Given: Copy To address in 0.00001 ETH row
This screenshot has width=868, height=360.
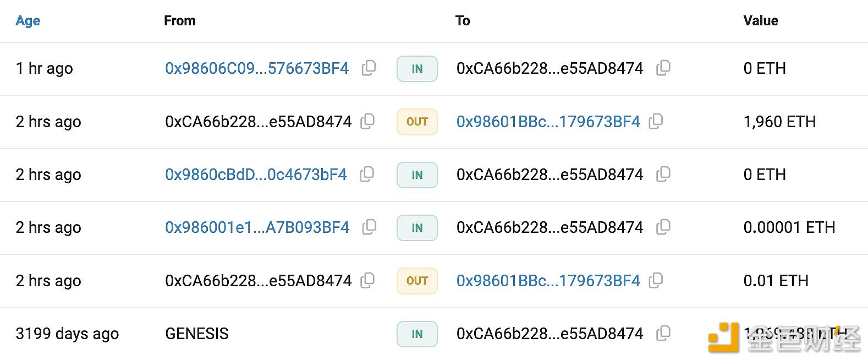Looking at the screenshot, I should [x=663, y=227].
